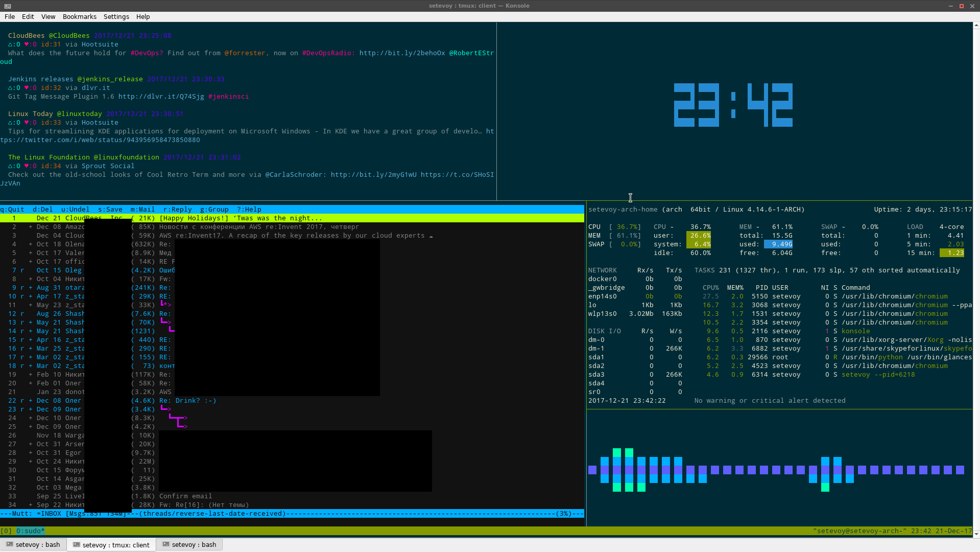The width and height of the screenshot is (980, 552).
Task: Click the CPU 36.7% gauge in glances
Action: (614, 226)
